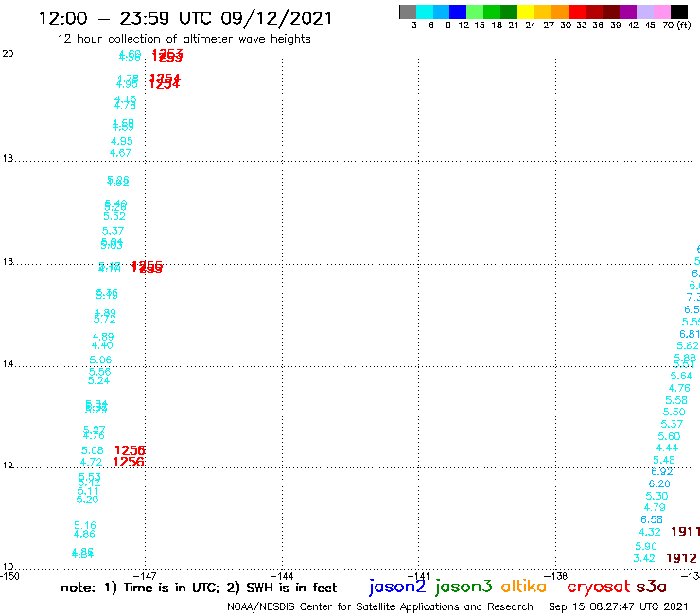Click the wave height value "6.58"
This screenshot has height=615, width=700.
coord(652,519)
